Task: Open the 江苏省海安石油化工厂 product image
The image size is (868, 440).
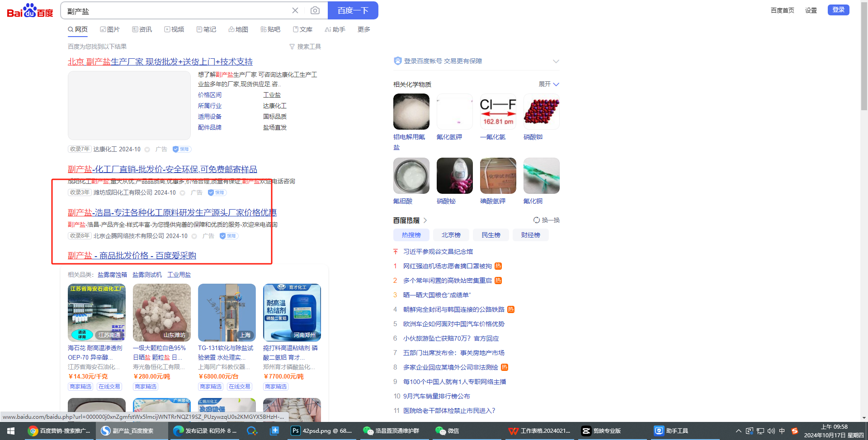Action: tap(97, 313)
